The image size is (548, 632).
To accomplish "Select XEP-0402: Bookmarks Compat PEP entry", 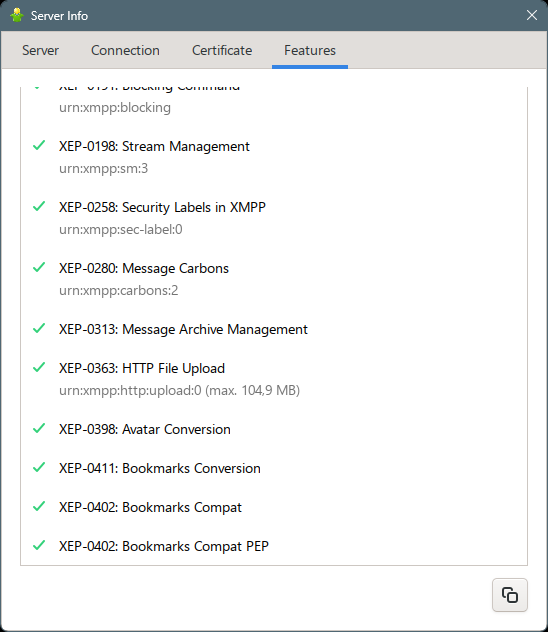I will coord(164,546).
